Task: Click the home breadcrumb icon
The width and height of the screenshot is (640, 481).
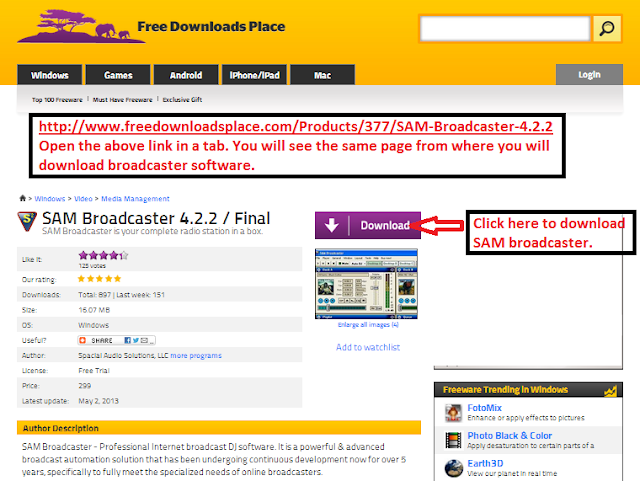Action: (23, 198)
